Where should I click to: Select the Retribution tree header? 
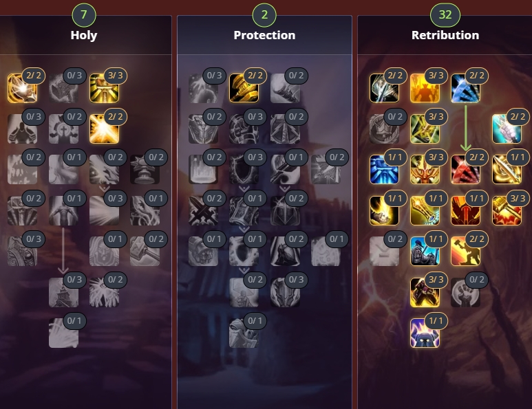[445, 35]
